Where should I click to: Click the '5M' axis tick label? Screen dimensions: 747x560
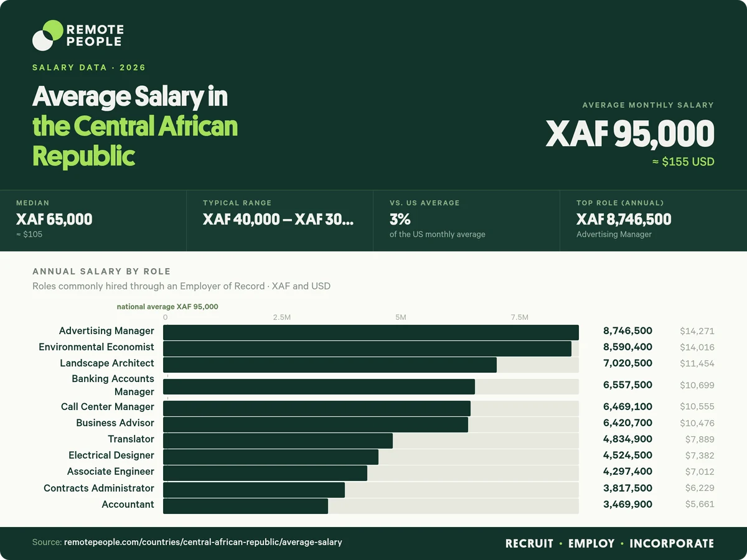401,317
